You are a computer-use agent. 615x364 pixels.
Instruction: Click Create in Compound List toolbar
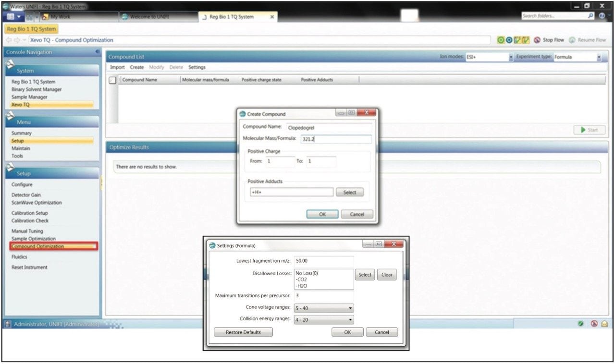pyautogui.click(x=137, y=67)
